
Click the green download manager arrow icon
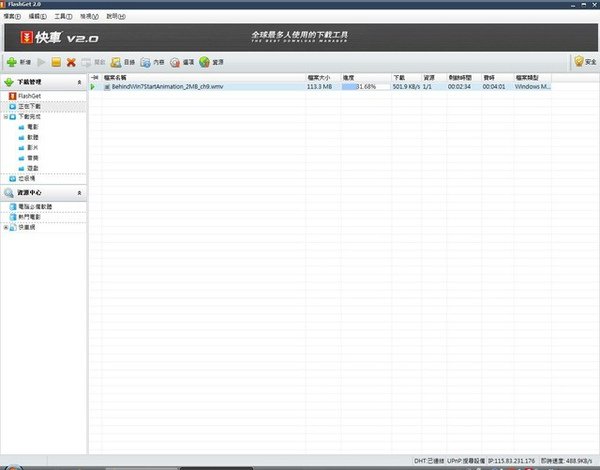tap(8, 82)
